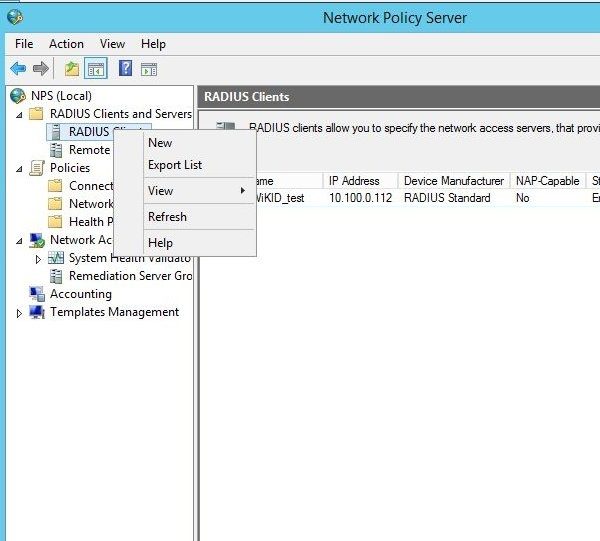Sort by the IP Address column header
600x541 pixels.
[360, 181]
